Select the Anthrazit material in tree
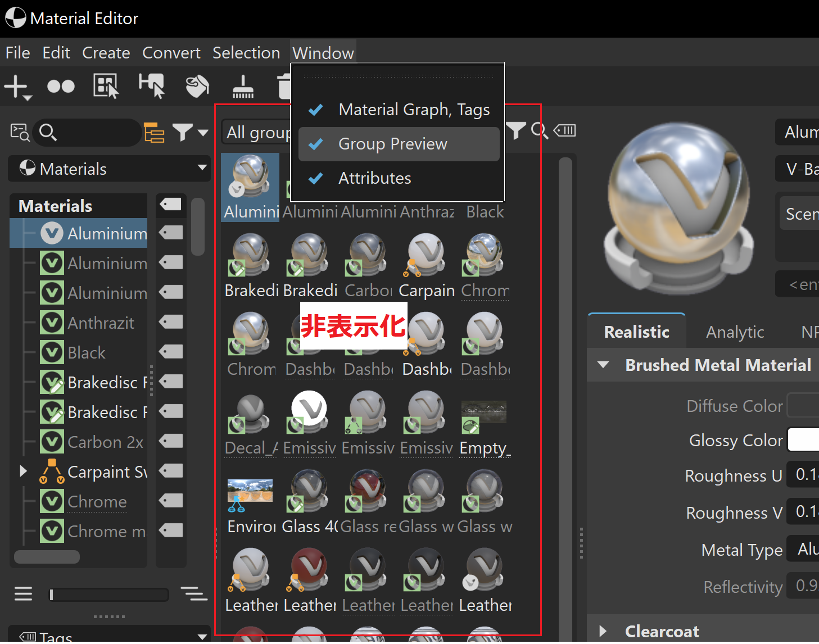 (x=101, y=323)
